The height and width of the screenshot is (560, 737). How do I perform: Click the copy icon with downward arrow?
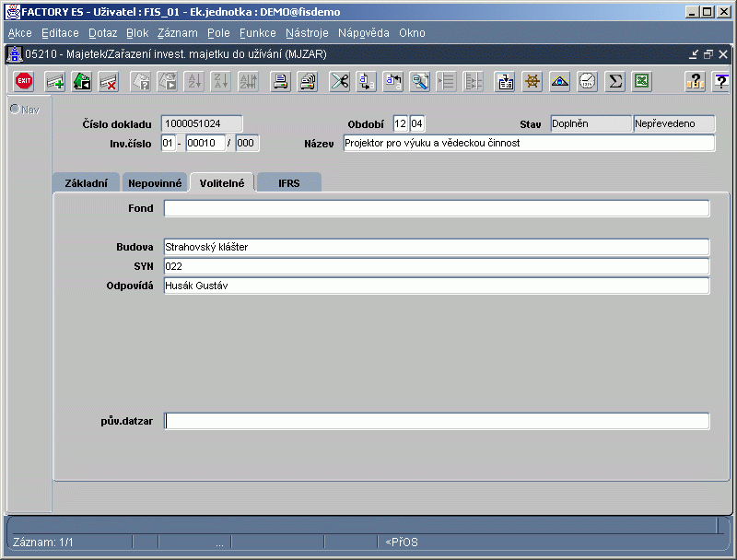point(366,81)
